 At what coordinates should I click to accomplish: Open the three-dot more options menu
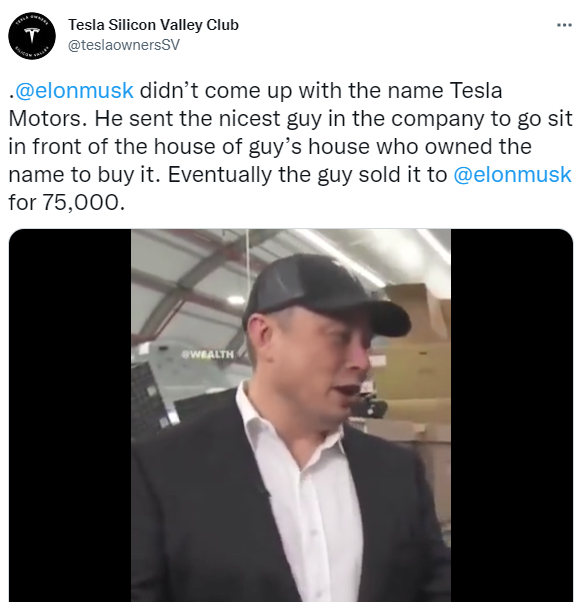click(x=564, y=25)
